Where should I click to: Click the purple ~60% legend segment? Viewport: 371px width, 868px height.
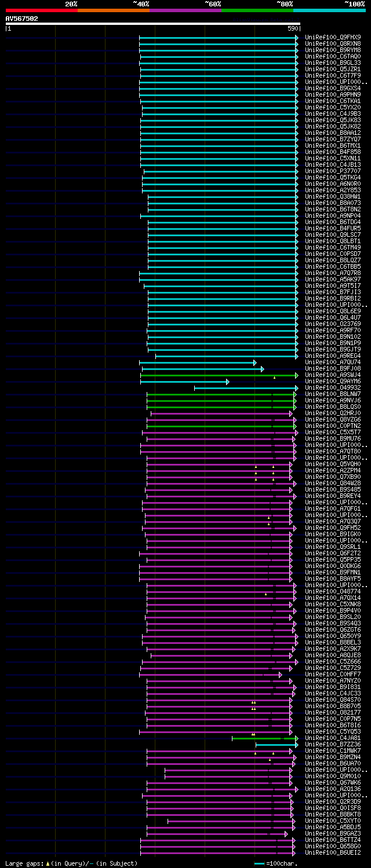[185, 10]
